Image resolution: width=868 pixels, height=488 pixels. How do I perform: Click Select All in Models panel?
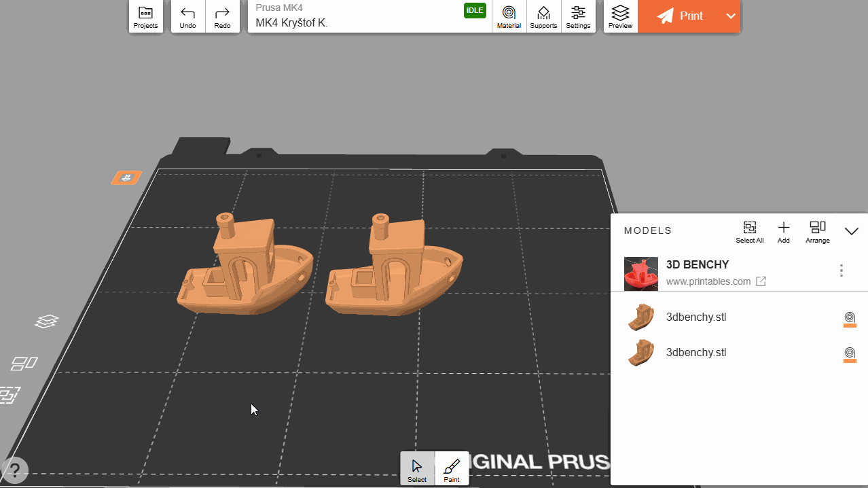[x=750, y=231]
